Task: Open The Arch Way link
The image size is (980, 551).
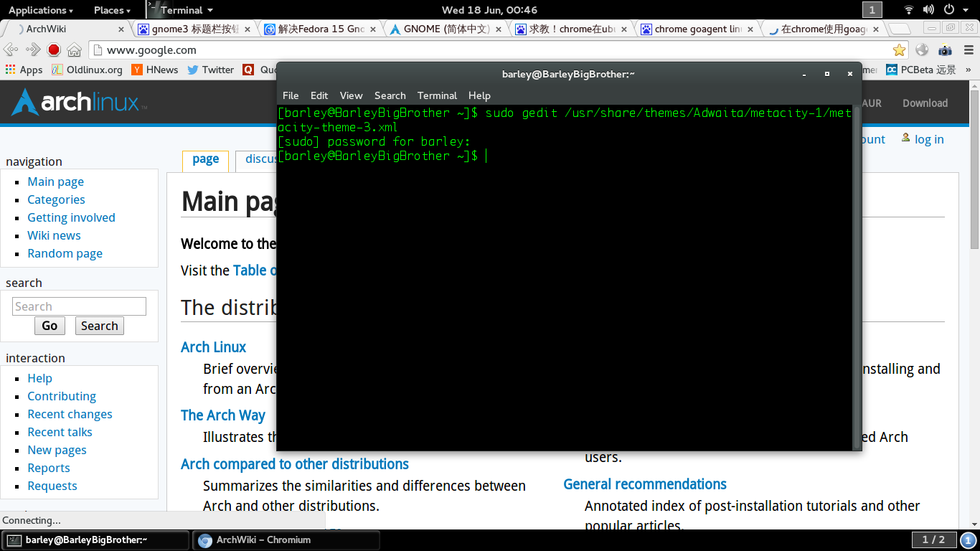Action: tap(223, 415)
